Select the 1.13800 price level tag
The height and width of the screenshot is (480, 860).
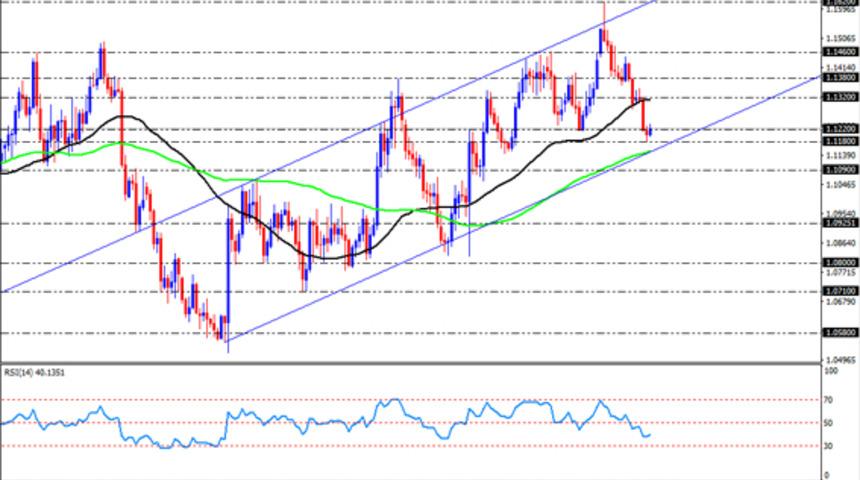coord(840,78)
